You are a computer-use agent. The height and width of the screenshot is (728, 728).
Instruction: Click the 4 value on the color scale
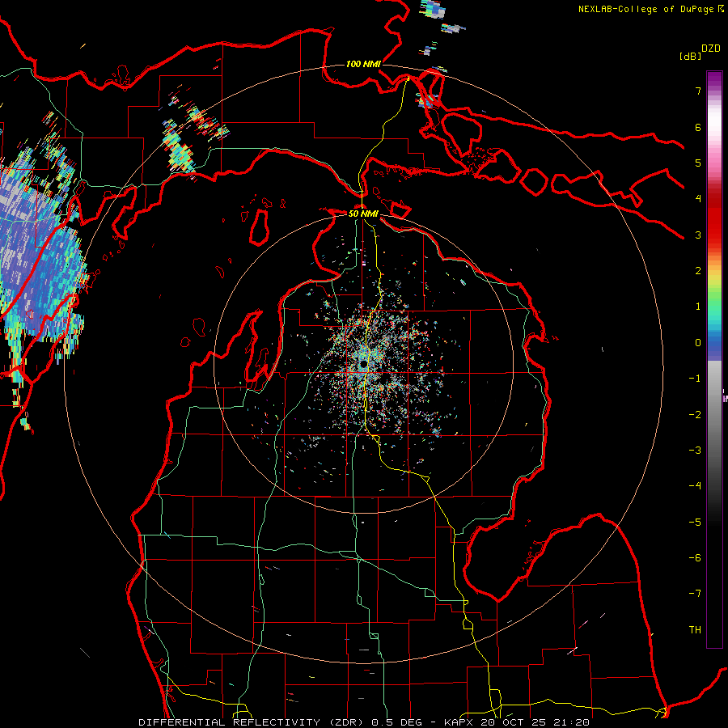pyautogui.click(x=698, y=199)
